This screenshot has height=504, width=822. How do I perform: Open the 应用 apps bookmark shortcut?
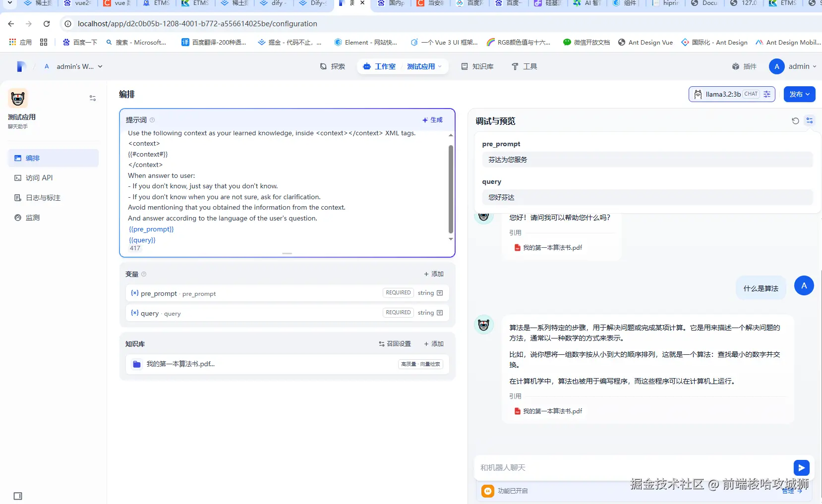click(x=20, y=43)
